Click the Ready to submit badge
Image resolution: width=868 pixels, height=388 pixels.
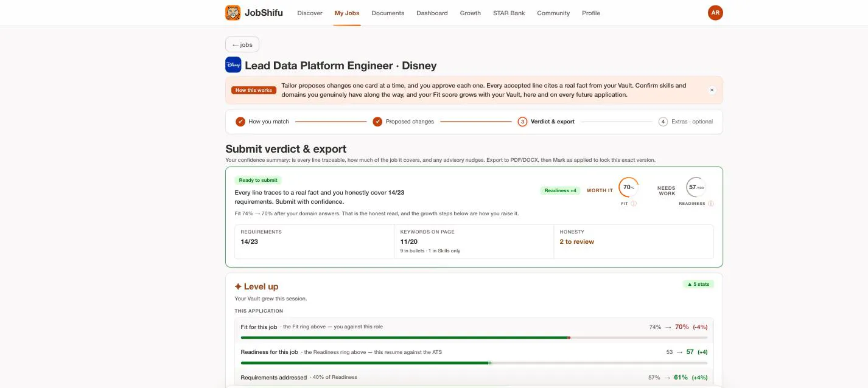click(258, 180)
